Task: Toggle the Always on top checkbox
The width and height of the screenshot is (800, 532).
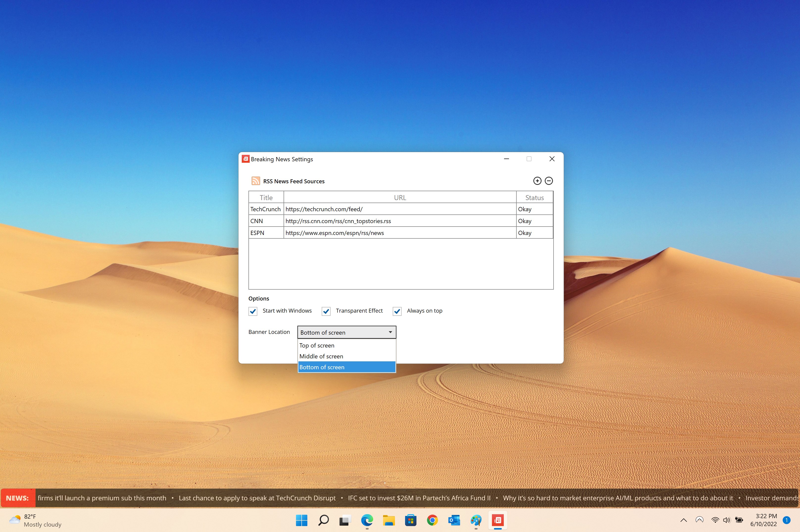Action: [x=397, y=311]
